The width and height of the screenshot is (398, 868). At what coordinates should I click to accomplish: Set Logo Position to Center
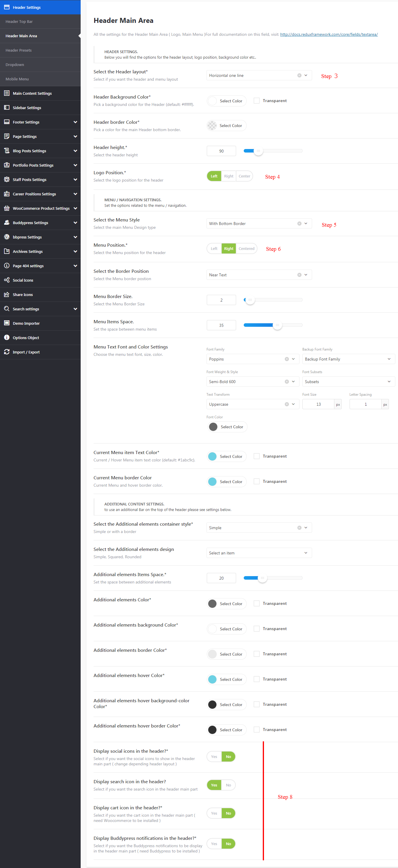point(244,176)
